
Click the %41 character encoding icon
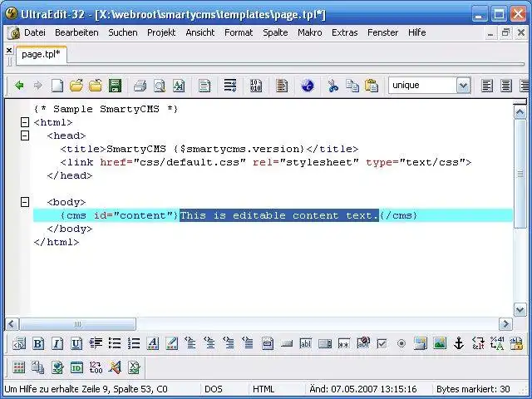point(497,343)
